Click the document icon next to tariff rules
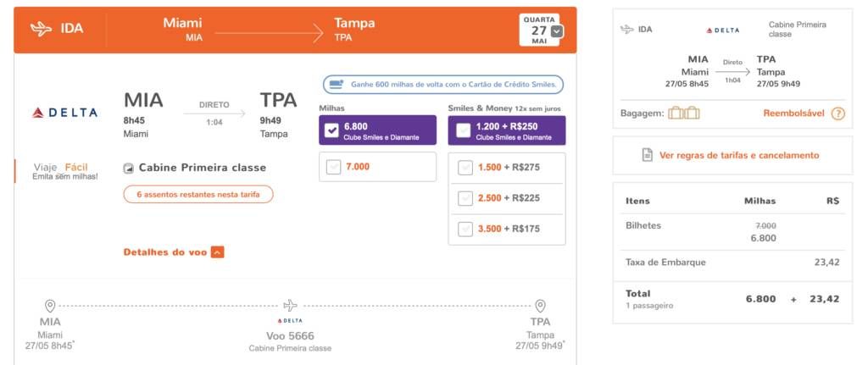Image resolution: width=868 pixels, height=365 pixels. coord(647,155)
